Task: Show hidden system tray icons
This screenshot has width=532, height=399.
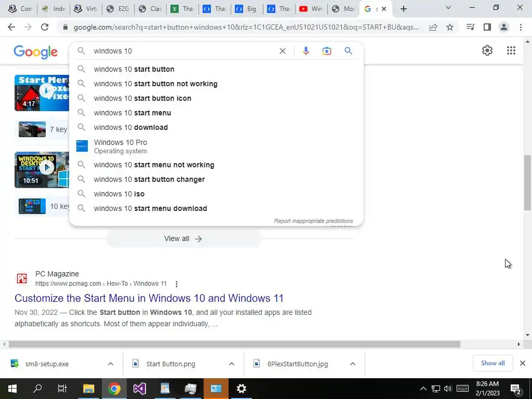Action: tap(423, 389)
